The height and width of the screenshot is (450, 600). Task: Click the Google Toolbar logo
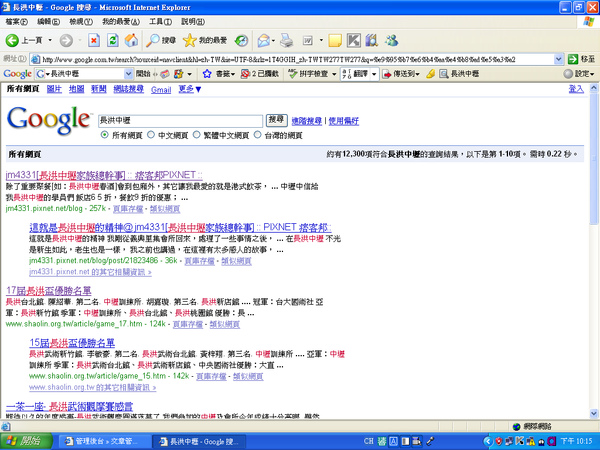tap(17, 73)
